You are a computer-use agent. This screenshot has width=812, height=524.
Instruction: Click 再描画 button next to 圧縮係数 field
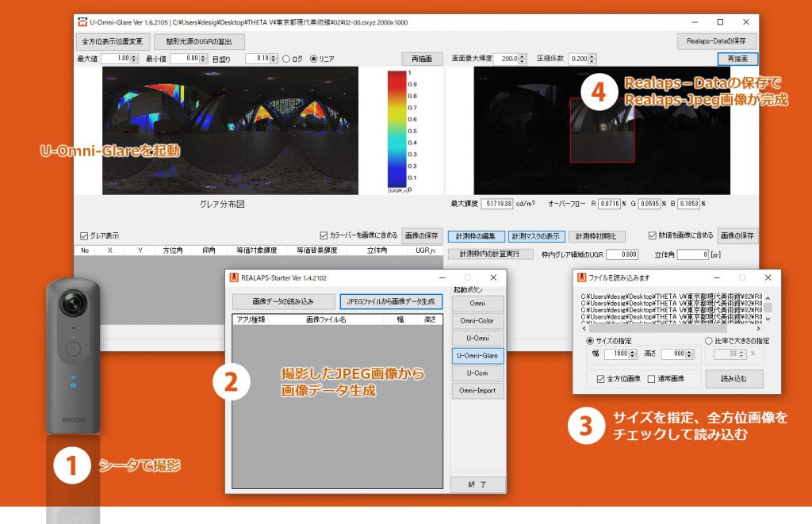(x=737, y=59)
